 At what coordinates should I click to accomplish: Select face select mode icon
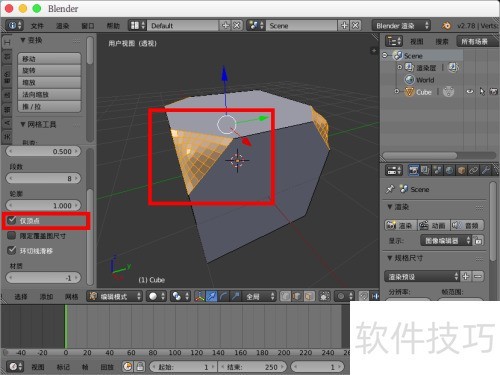pos(309,296)
